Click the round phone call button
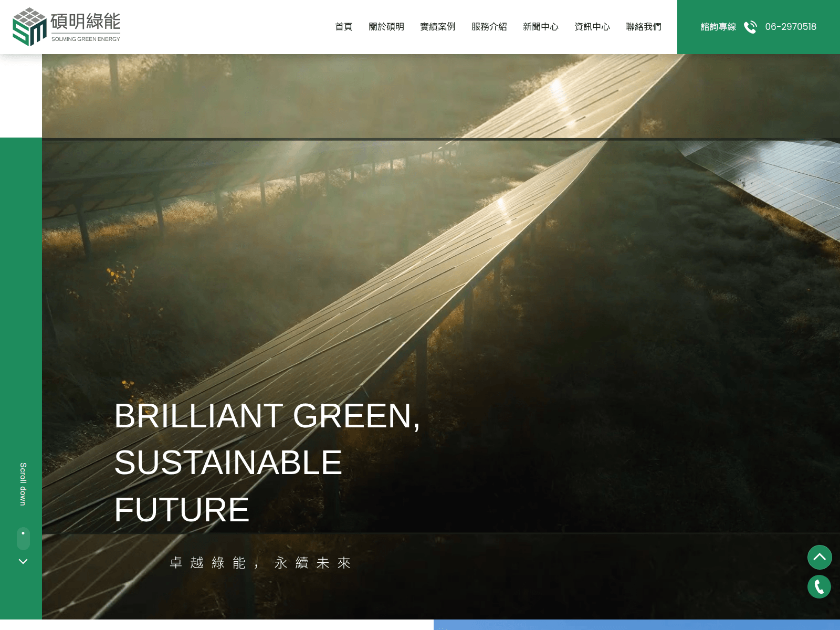Image resolution: width=840 pixels, height=630 pixels. pyautogui.click(x=820, y=586)
